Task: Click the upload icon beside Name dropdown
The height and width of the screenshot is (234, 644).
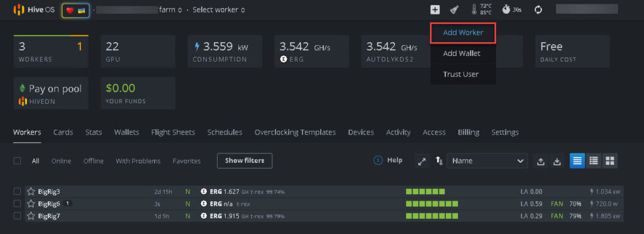Action: [x=541, y=161]
